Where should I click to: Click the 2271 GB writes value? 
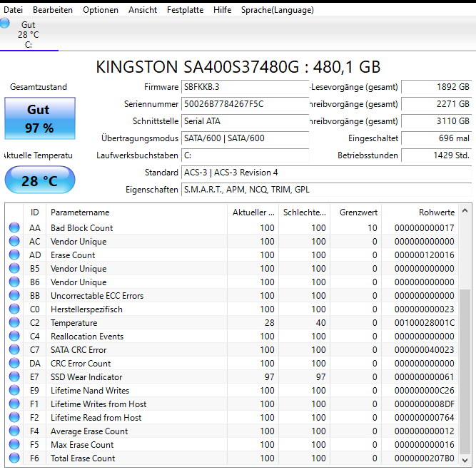(x=437, y=104)
